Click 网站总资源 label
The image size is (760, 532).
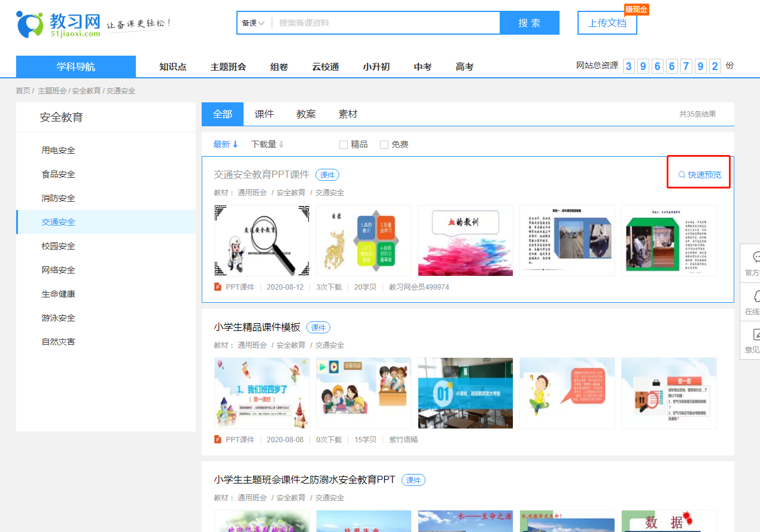tap(597, 65)
